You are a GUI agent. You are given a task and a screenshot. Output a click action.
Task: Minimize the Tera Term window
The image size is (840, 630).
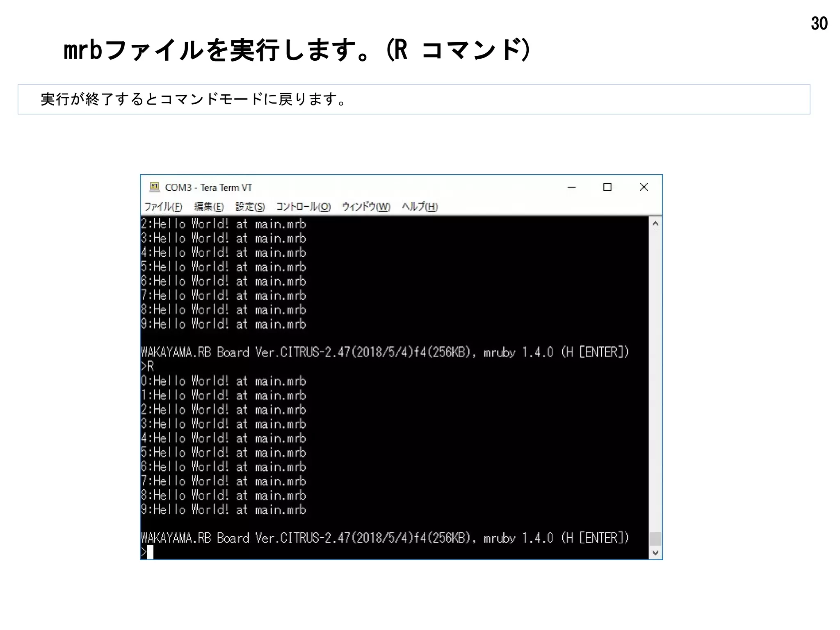point(571,187)
